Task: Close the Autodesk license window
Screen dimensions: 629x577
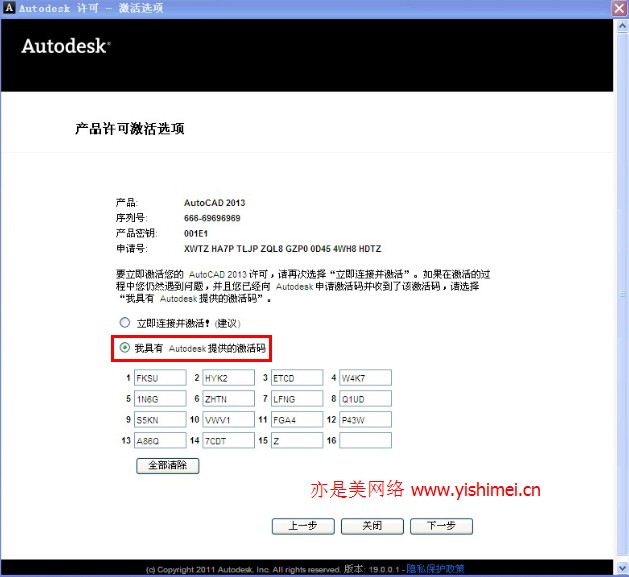Action: [x=619, y=8]
